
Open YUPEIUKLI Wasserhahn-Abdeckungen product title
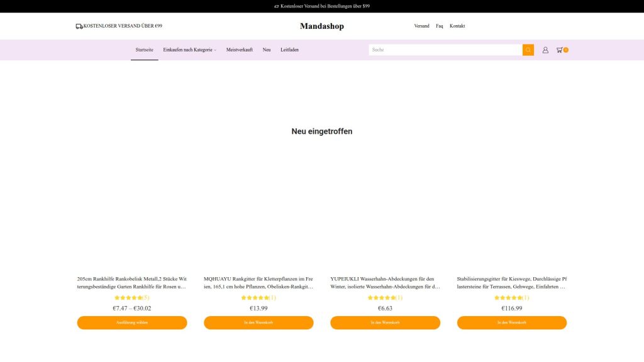coord(386,283)
